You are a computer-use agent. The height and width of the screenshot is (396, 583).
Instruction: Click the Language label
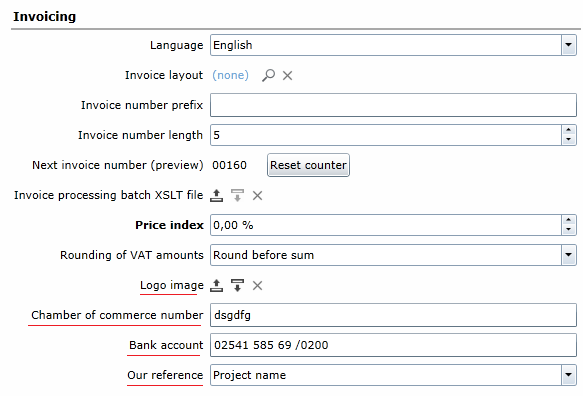click(177, 45)
